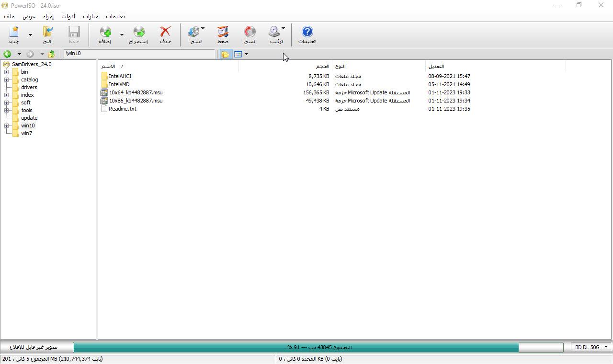
Task: Click the إستخراج (Extract) toolbar icon
Action: pyautogui.click(x=139, y=32)
